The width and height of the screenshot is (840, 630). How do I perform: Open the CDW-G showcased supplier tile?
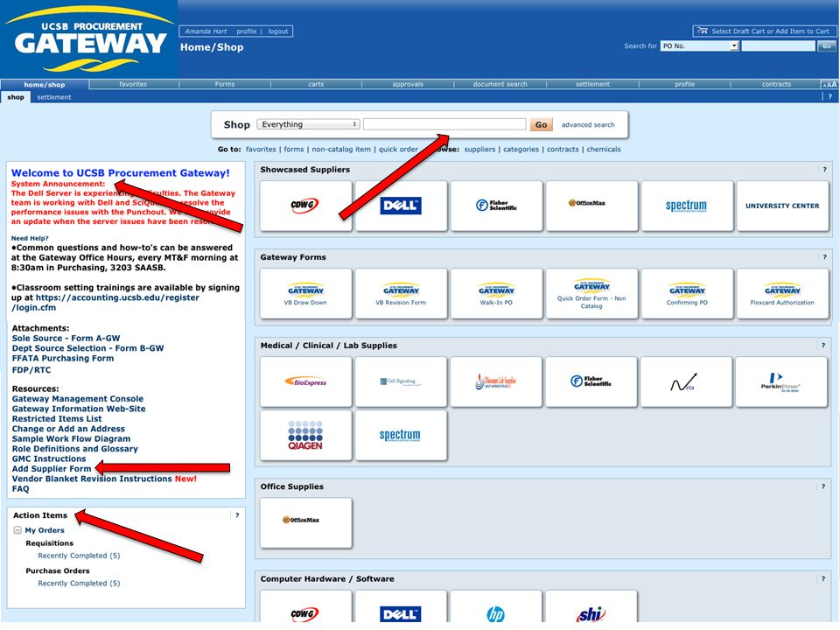pyautogui.click(x=306, y=206)
